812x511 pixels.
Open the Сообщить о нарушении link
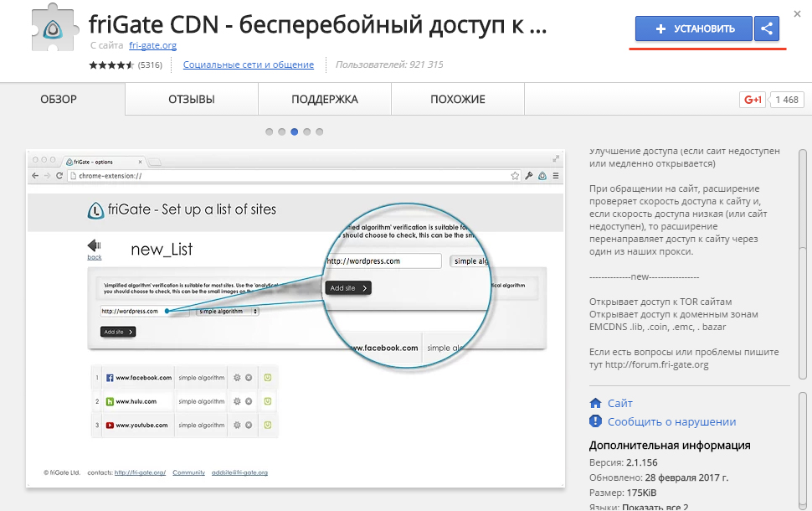coord(671,422)
